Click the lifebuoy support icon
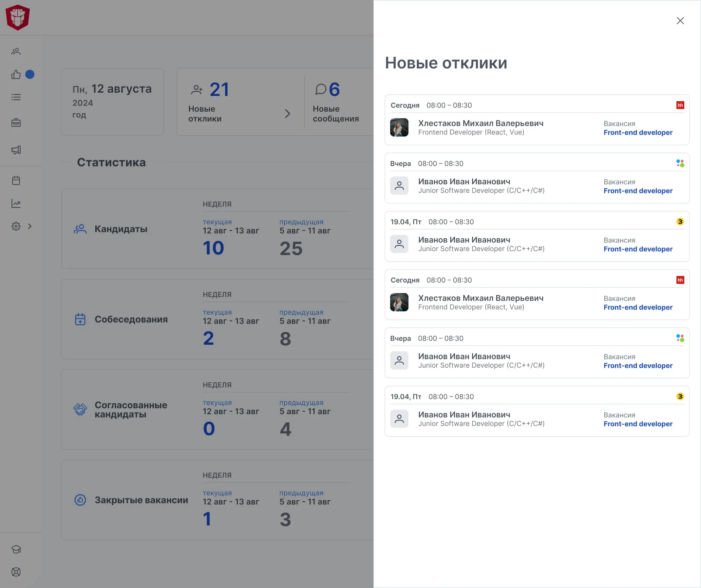Viewport: 701px width, 588px height. (x=16, y=572)
